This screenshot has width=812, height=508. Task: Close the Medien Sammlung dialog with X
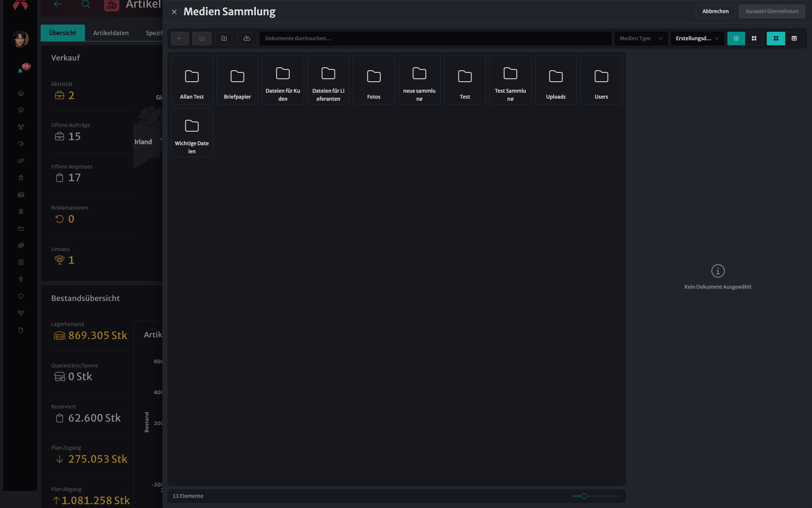[x=174, y=12]
